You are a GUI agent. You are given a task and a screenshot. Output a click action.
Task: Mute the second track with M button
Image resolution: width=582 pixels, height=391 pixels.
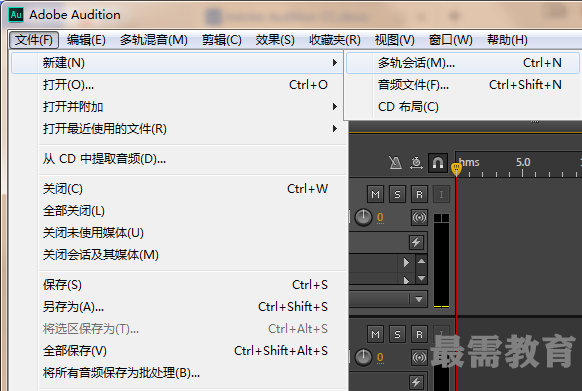click(375, 335)
